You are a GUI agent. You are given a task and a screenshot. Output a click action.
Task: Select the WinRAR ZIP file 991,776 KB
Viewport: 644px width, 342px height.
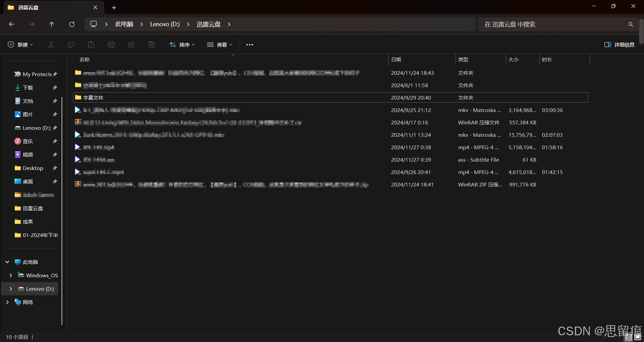click(331, 184)
